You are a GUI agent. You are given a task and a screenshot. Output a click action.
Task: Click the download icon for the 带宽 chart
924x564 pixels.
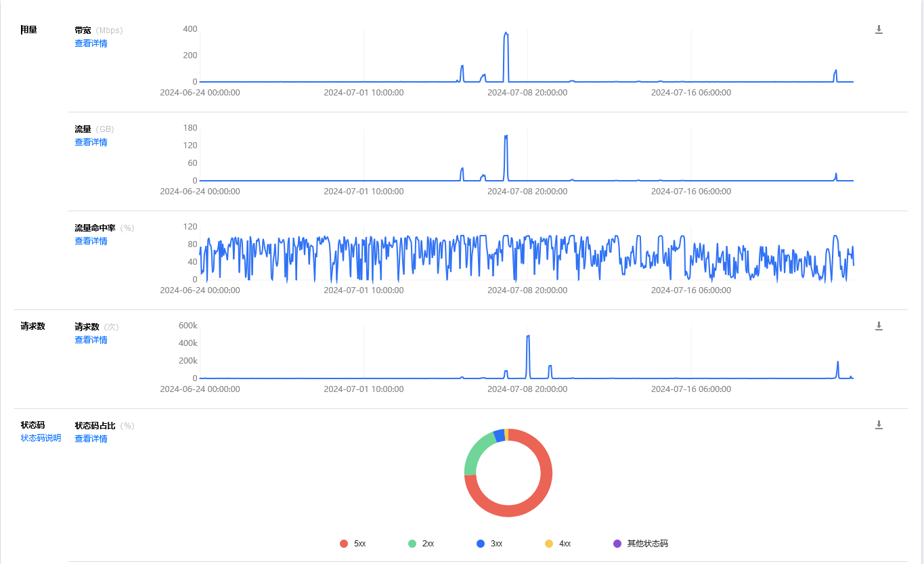(878, 30)
